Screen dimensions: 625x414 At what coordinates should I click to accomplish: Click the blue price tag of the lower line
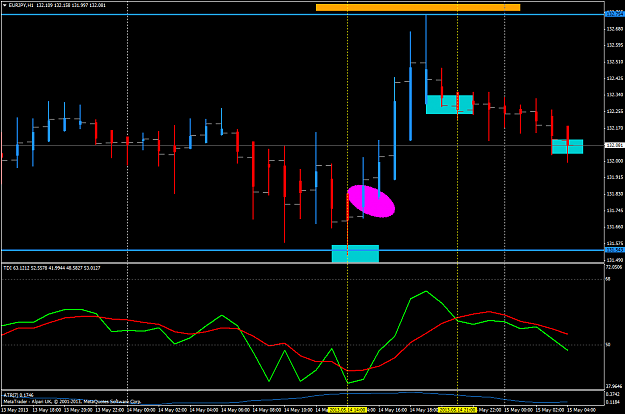(615, 250)
